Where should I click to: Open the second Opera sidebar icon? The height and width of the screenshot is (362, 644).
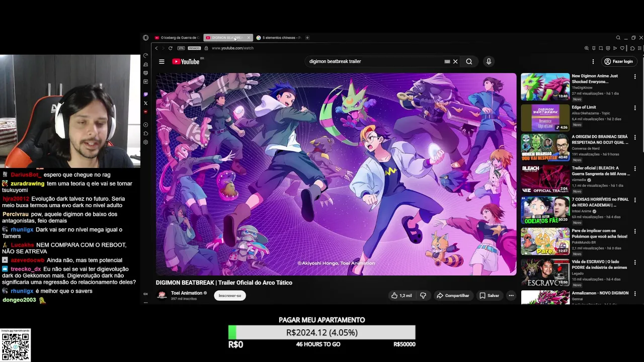[x=146, y=64]
